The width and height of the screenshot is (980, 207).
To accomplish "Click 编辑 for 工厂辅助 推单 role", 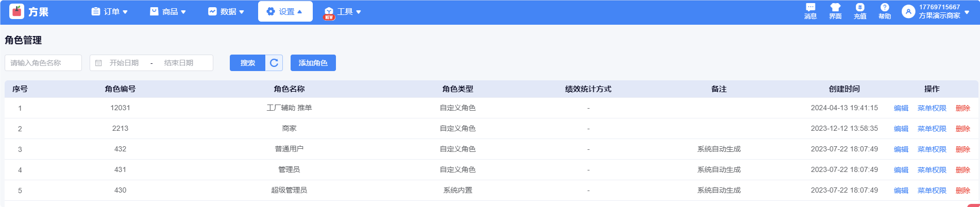I will (901, 108).
